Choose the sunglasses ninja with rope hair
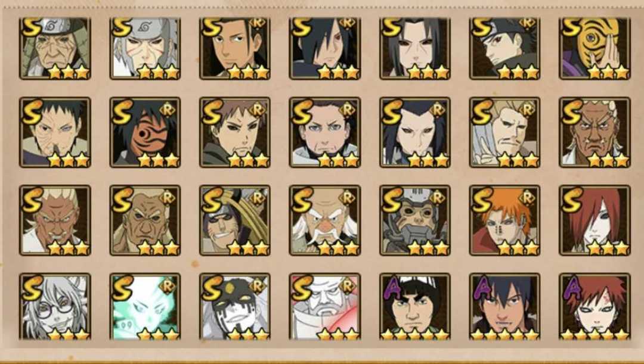This screenshot has width=644, height=364. coord(235,220)
